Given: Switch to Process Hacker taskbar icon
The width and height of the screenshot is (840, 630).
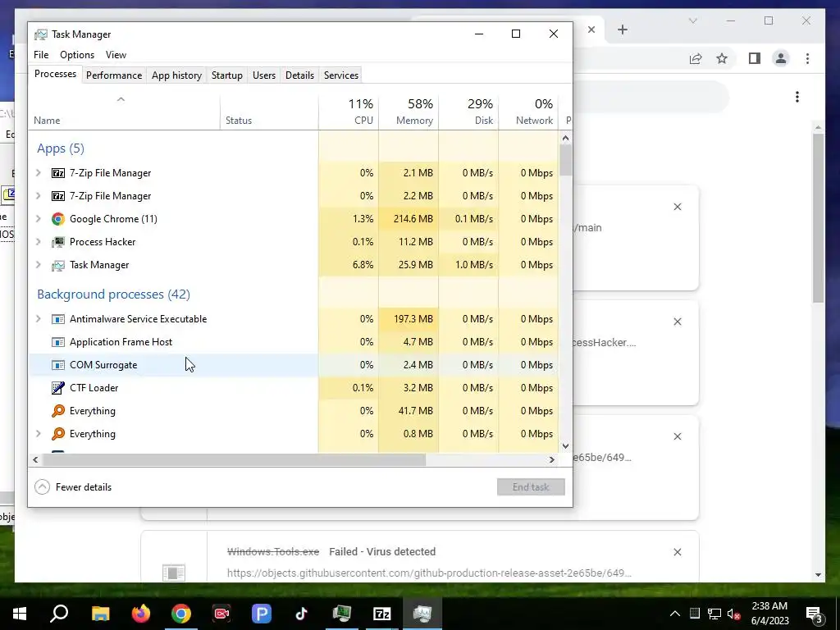Looking at the screenshot, I should [342, 614].
